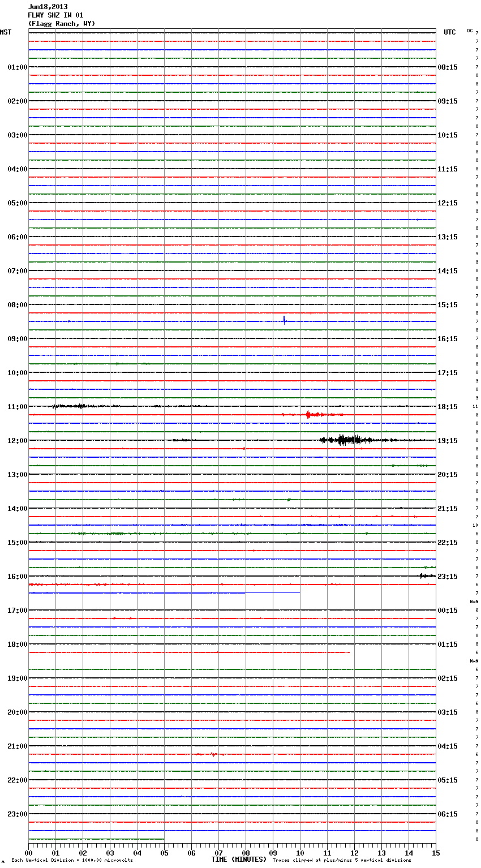481x868 pixels.
Task: Select the 20:00 MST time label
Action: pyautogui.click(x=17, y=712)
